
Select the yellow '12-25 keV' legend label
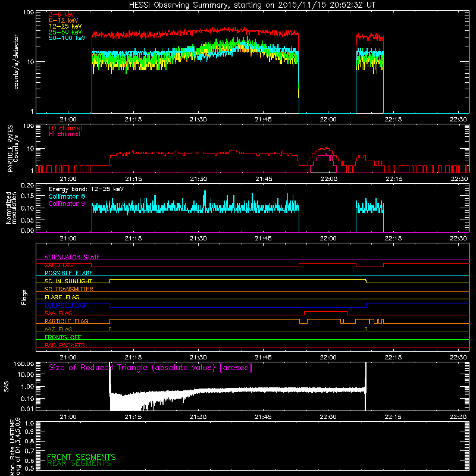65,26
